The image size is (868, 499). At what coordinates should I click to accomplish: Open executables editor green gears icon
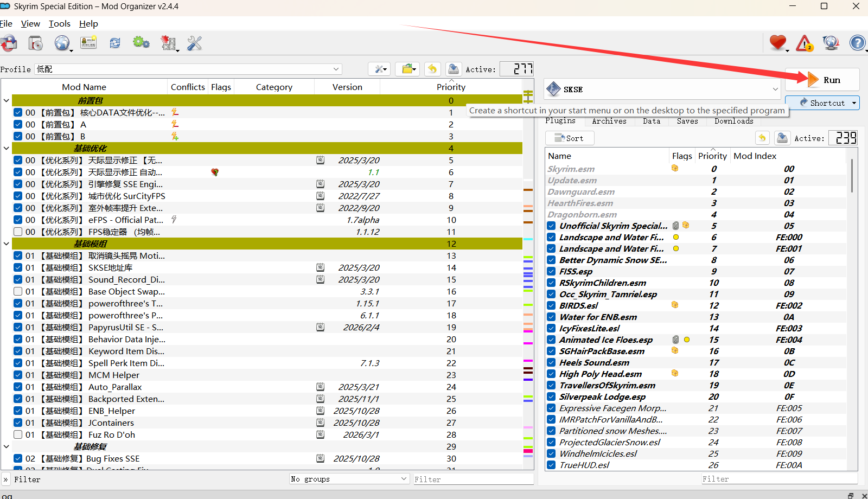pyautogui.click(x=141, y=43)
